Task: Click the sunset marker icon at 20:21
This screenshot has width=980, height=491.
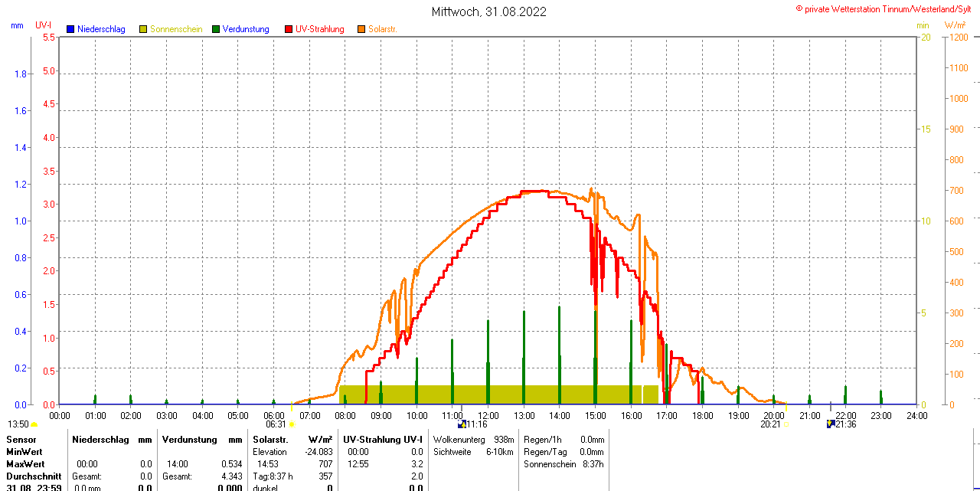Action: [786, 424]
